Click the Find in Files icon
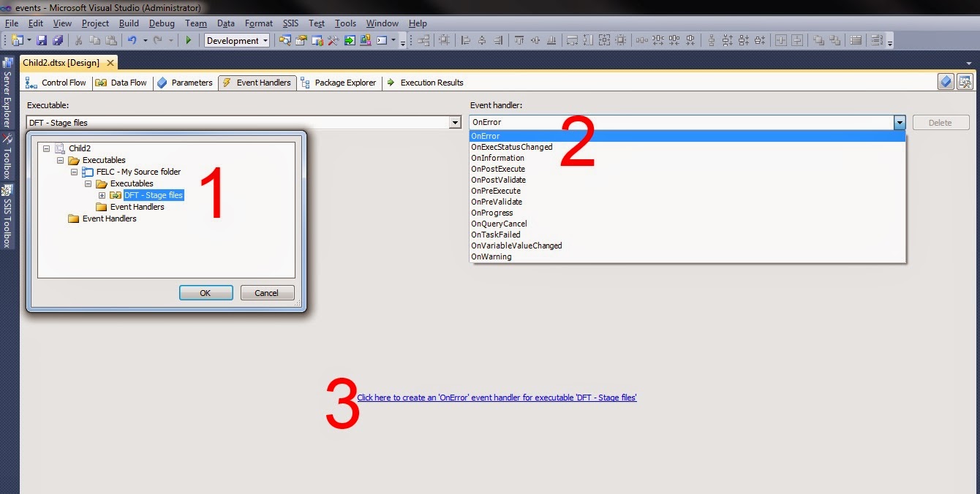This screenshot has width=980, height=494. click(x=284, y=40)
